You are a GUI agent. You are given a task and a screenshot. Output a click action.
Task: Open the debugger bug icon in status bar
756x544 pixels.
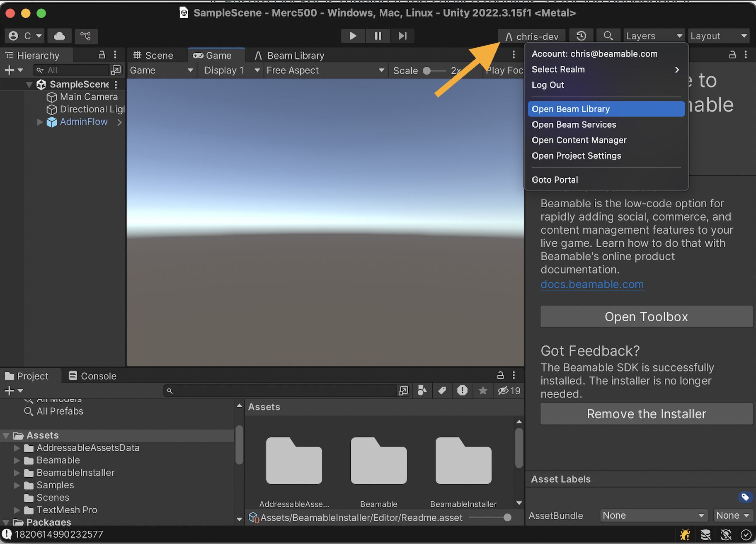(x=685, y=535)
